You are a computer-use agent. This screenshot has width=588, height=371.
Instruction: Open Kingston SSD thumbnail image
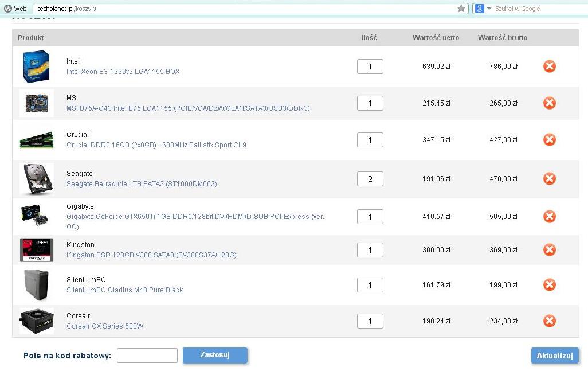36,250
